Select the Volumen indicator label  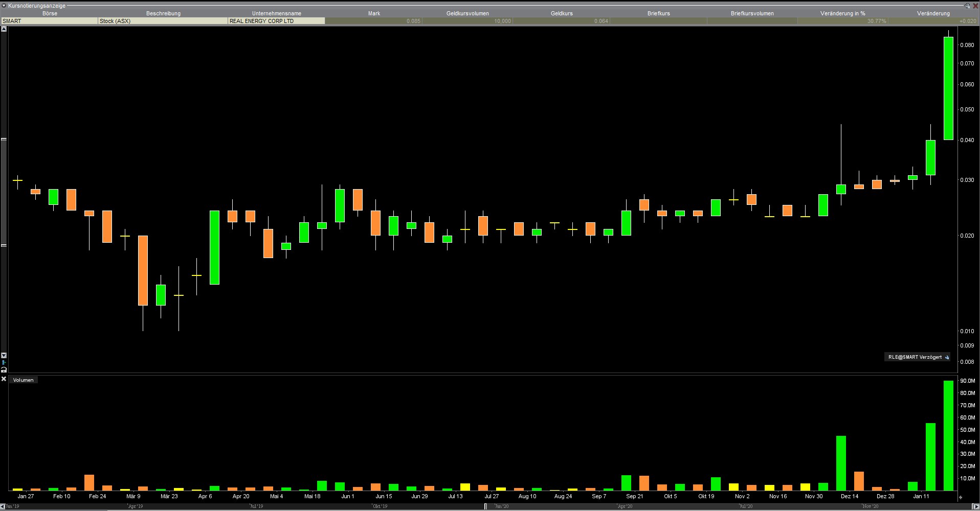[x=23, y=380]
